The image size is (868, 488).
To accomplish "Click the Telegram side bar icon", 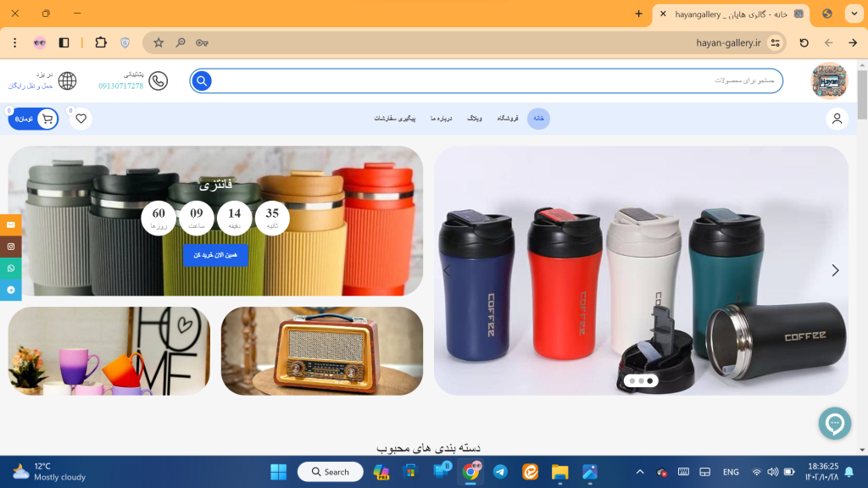I will [11, 290].
